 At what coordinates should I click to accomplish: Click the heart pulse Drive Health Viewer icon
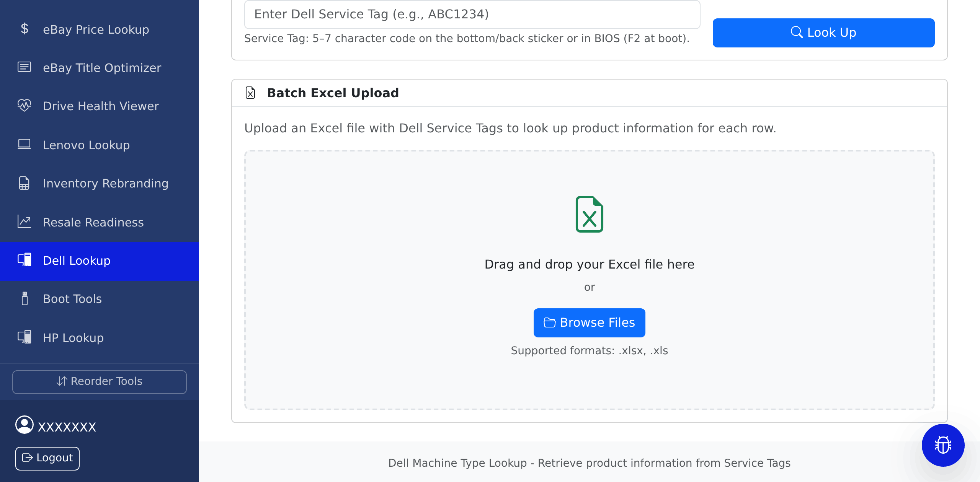coord(24,105)
